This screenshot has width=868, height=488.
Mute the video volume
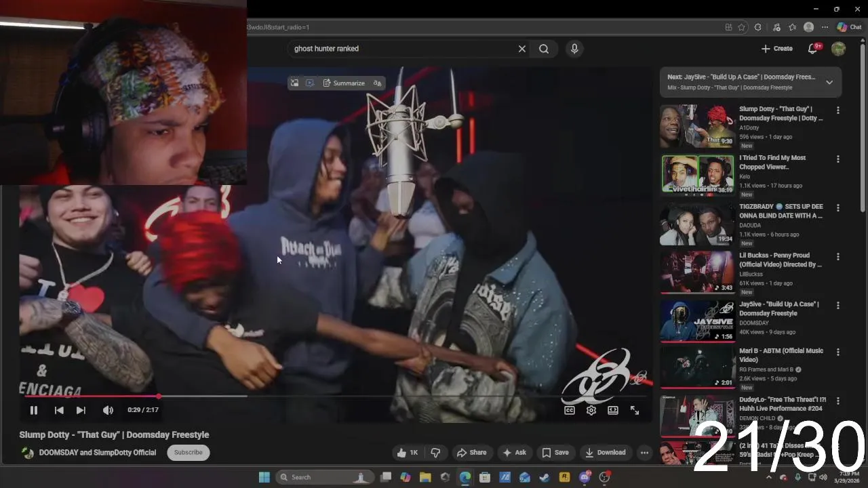[x=108, y=410]
